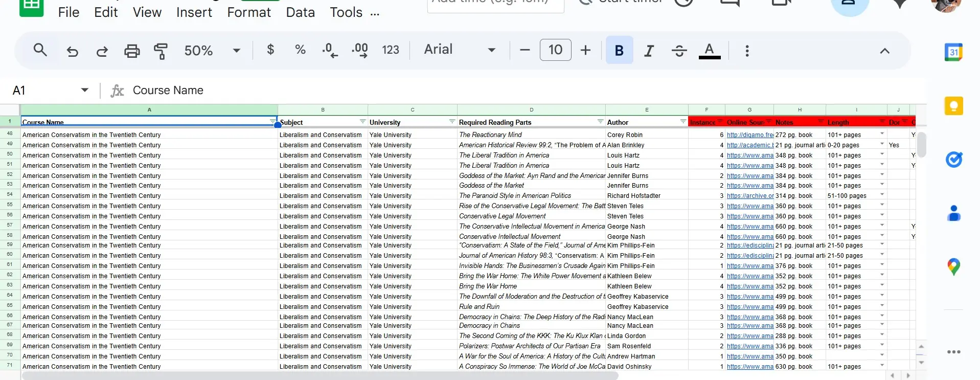The width and height of the screenshot is (980, 380).
Task: Select column D header
Action: tap(531, 109)
